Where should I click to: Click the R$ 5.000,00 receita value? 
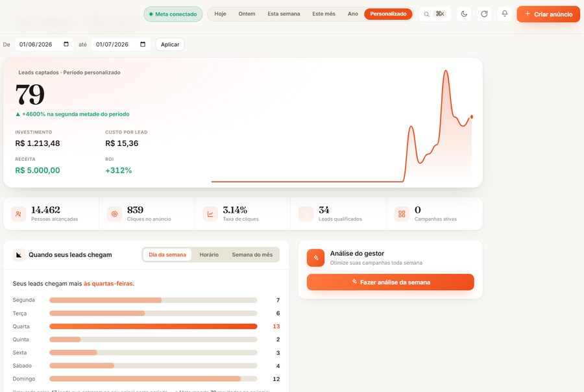click(38, 170)
